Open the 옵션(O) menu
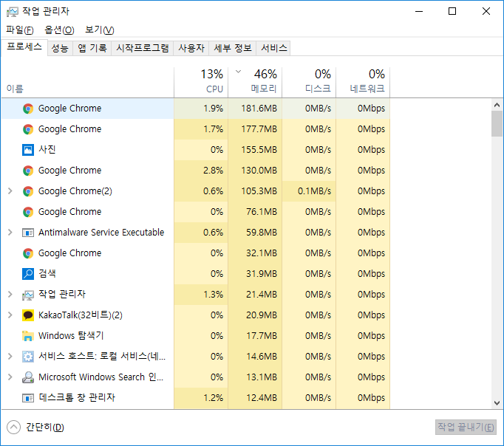This screenshot has width=504, height=446. point(59,30)
